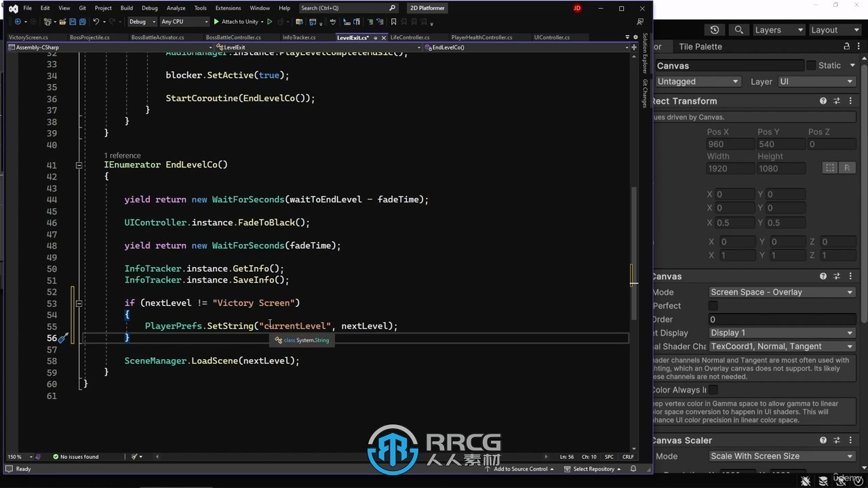This screenshot has height=488, width=868.
Task: Click the 1 reference CodeLens link
Action: click(122, 155)
